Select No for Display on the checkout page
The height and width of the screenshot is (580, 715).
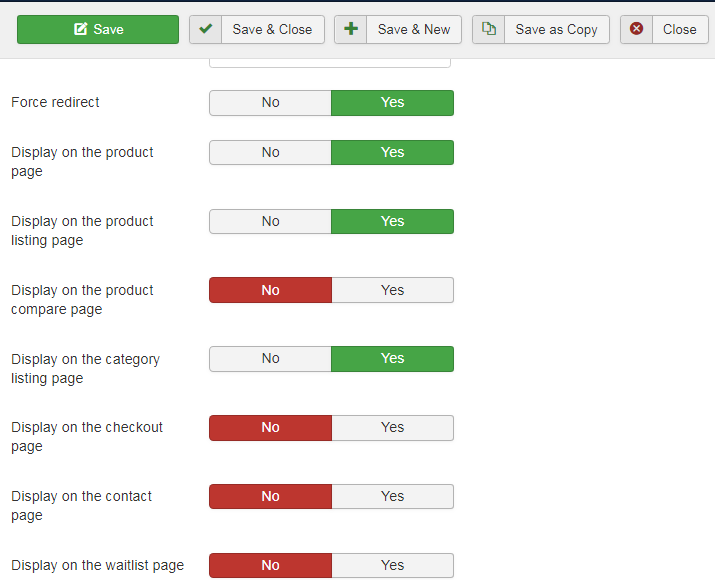270,428
